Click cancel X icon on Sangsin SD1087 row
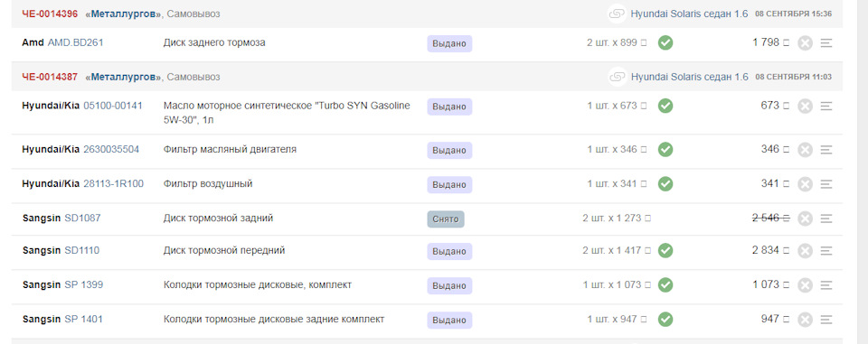The image size is (868, 344). pos(805,219)
